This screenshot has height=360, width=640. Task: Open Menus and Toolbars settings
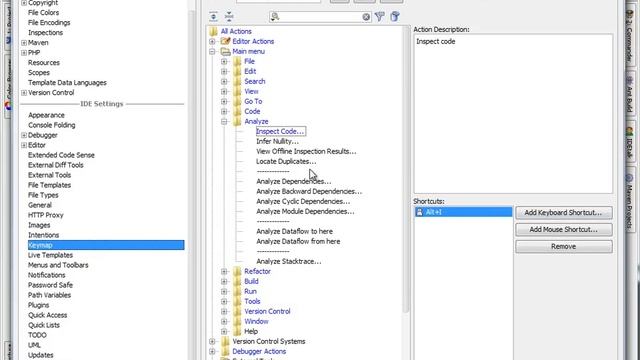point(58,265)
